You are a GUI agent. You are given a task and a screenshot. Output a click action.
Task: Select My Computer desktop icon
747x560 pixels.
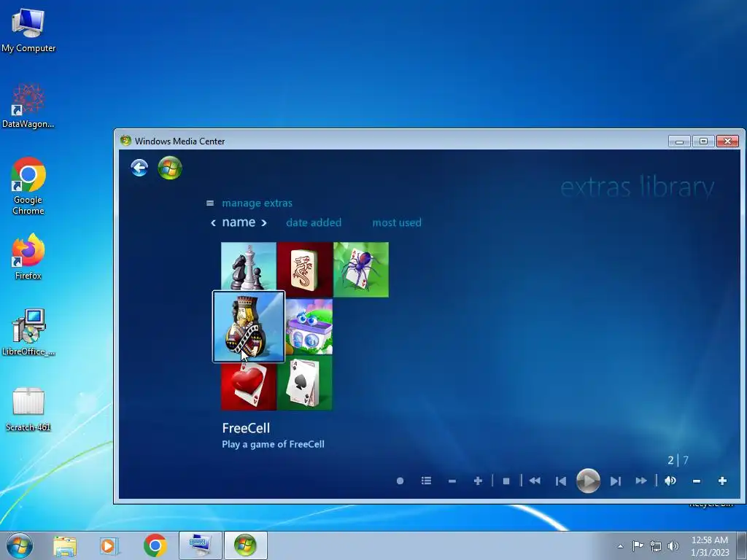[28, 31]
